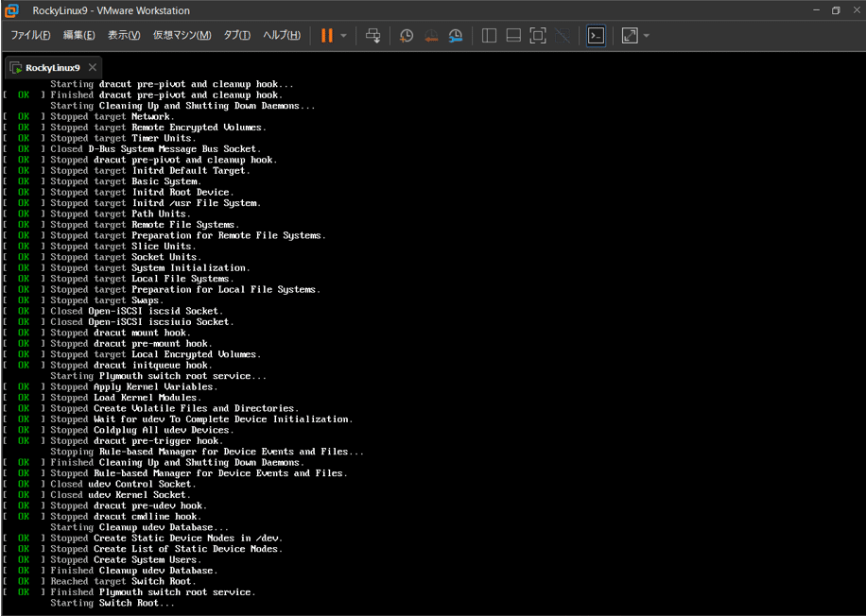Click the VMware Workstation logo in title bar
This screenshot has width=866, height=616.
tap(11, 10)
